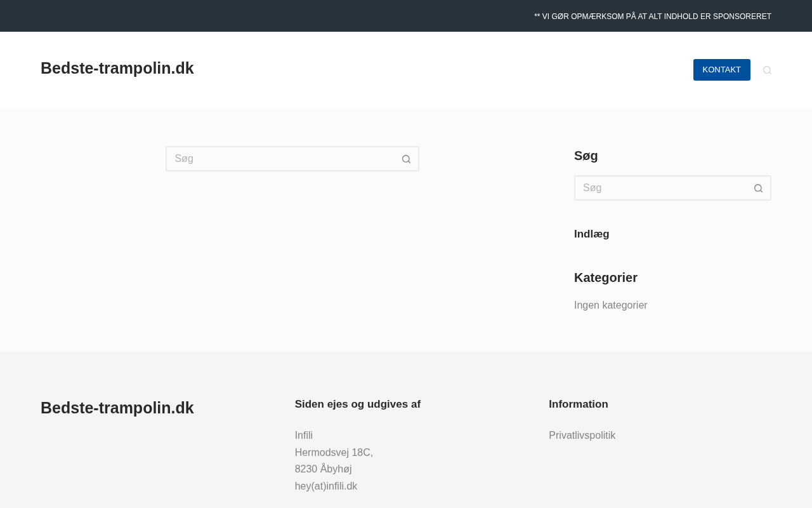The image size is (812, 508).
Task: Open the Privatlivspolitik link
Action: [582, 436]
